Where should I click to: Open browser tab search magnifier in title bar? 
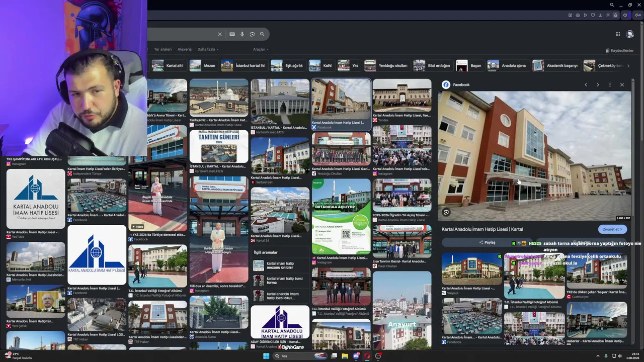pyautogui.click(x=612, y=5)
